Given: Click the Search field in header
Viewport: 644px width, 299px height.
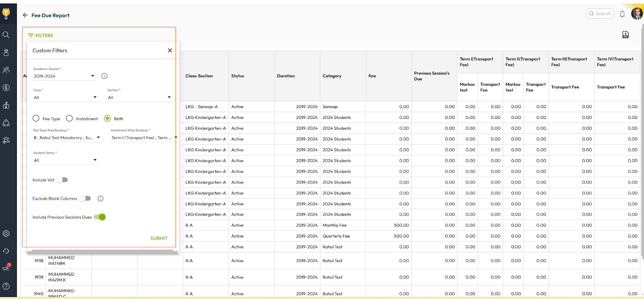Looking at the screenshot, I should 600,14.
